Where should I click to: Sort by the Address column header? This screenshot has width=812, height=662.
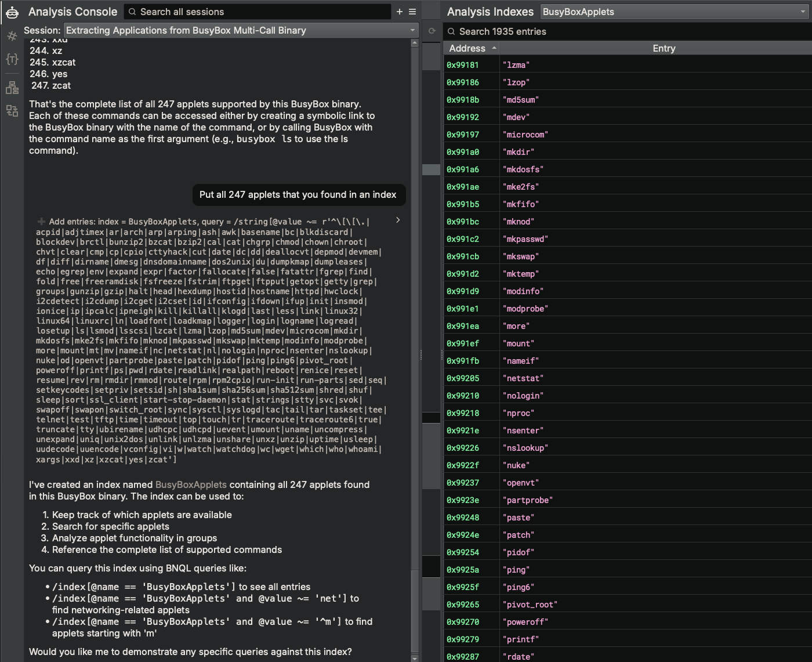coord(472,49)
